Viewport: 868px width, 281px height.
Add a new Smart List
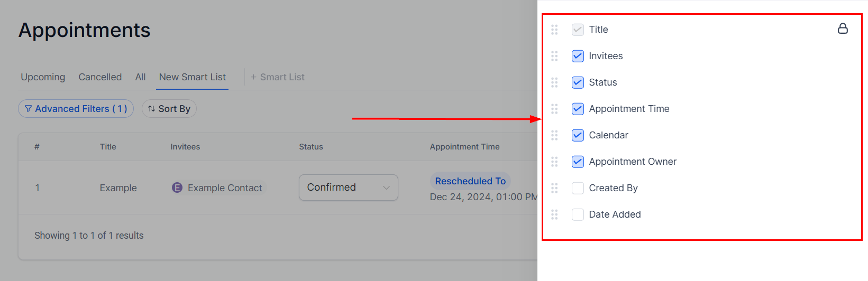click(x=278, y=77)
